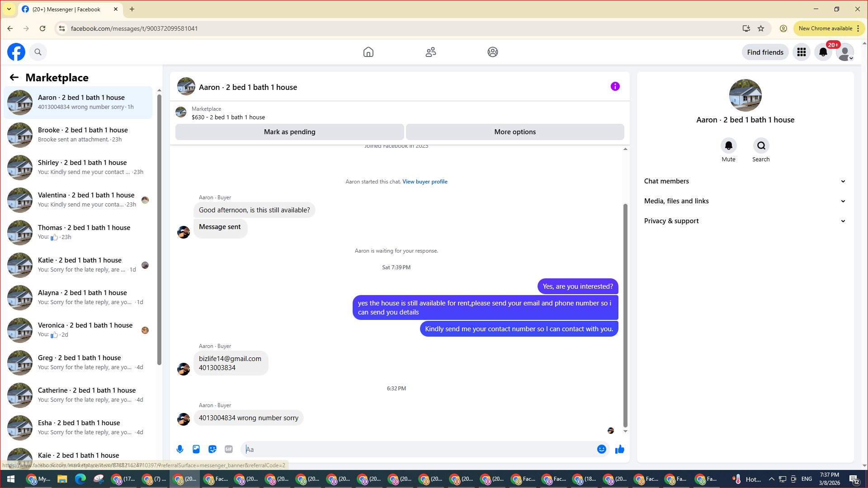
Task: Go to Facebook Home tab
Action: tap(368, 52)
